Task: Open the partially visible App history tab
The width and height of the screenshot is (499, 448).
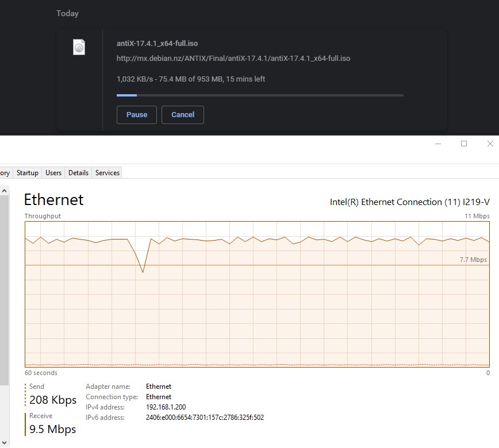Action: click(5, 173)
